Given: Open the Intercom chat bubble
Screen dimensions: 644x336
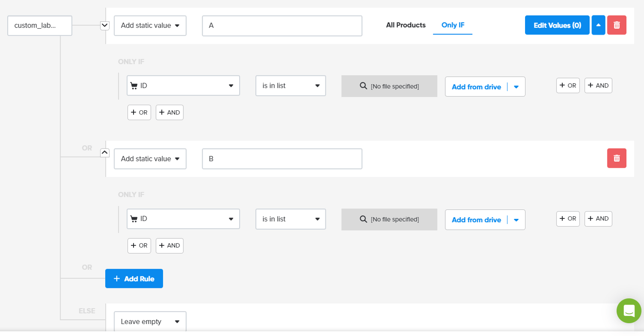Looking at the screenshot, I should [x=629, y=311].
